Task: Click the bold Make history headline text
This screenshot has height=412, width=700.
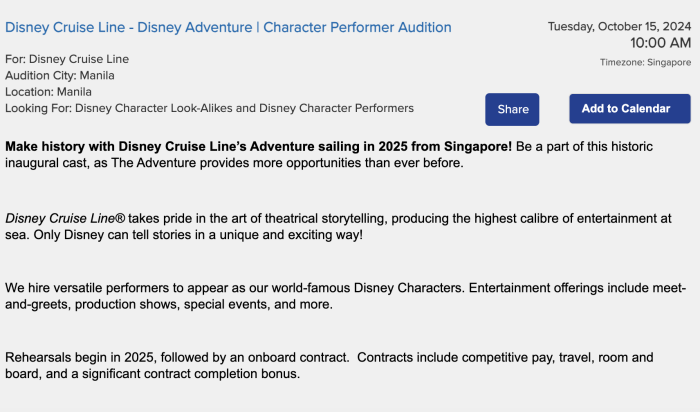Action: (x=258, y=146)
